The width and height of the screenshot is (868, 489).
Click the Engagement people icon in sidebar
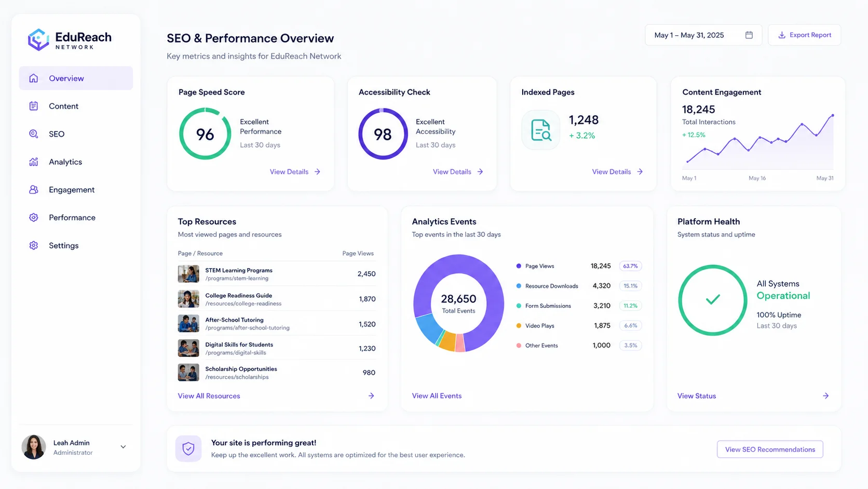pos(34,190)
